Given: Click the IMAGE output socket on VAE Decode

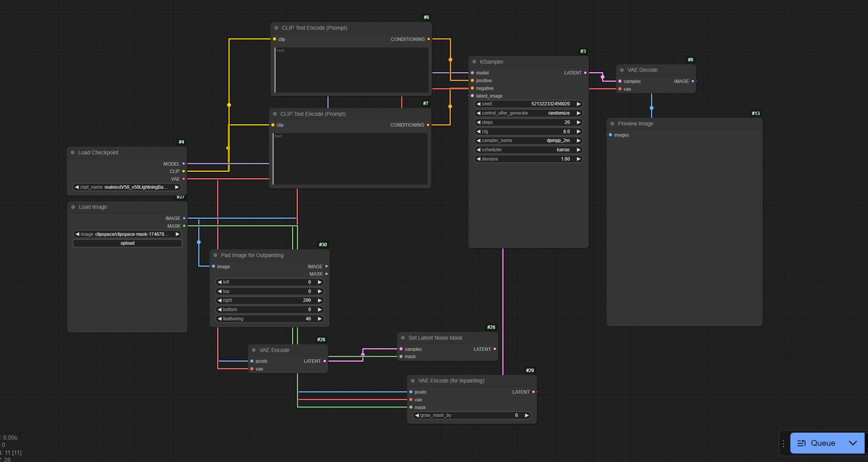Looking at the screenshot, I should [693, 81].
